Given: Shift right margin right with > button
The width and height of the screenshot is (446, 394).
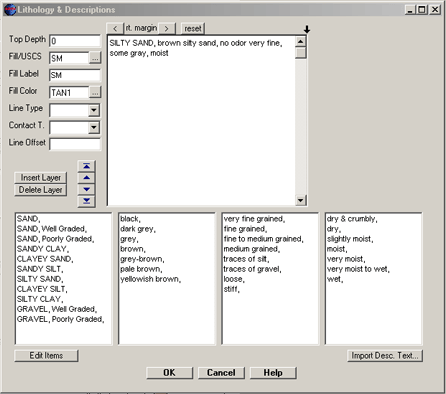Looking at the screenshot, I should click(x=166, y=29).
